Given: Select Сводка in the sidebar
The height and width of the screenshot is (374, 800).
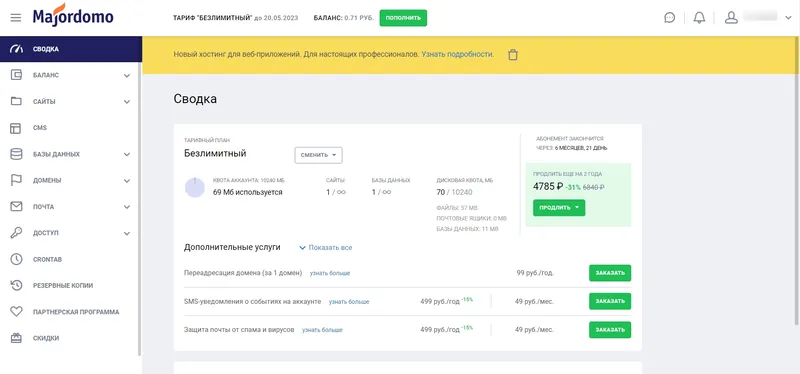Looking at the screenshot, I should (71, 49).
